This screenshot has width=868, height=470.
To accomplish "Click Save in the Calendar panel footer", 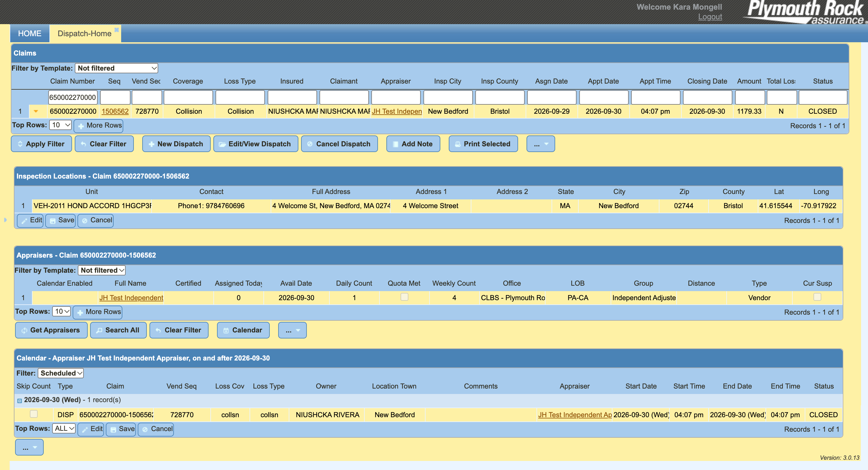I will [x=121, y=430].
